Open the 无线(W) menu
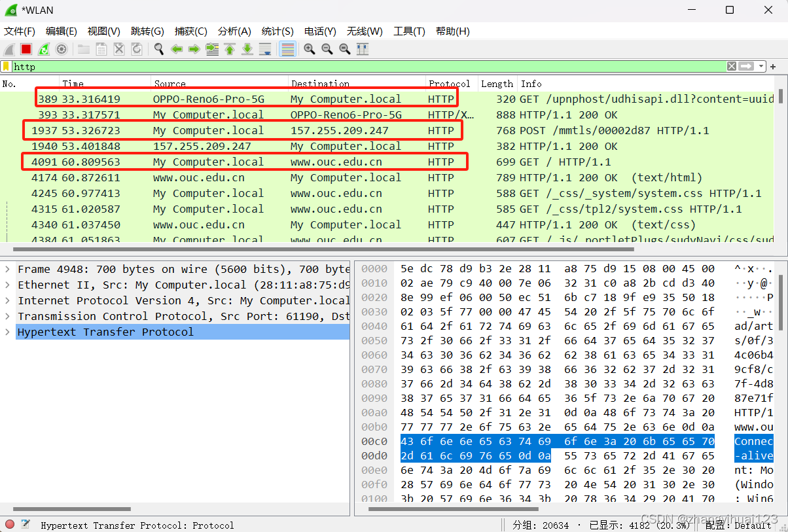788x532 pixels. tap(365, 31)
